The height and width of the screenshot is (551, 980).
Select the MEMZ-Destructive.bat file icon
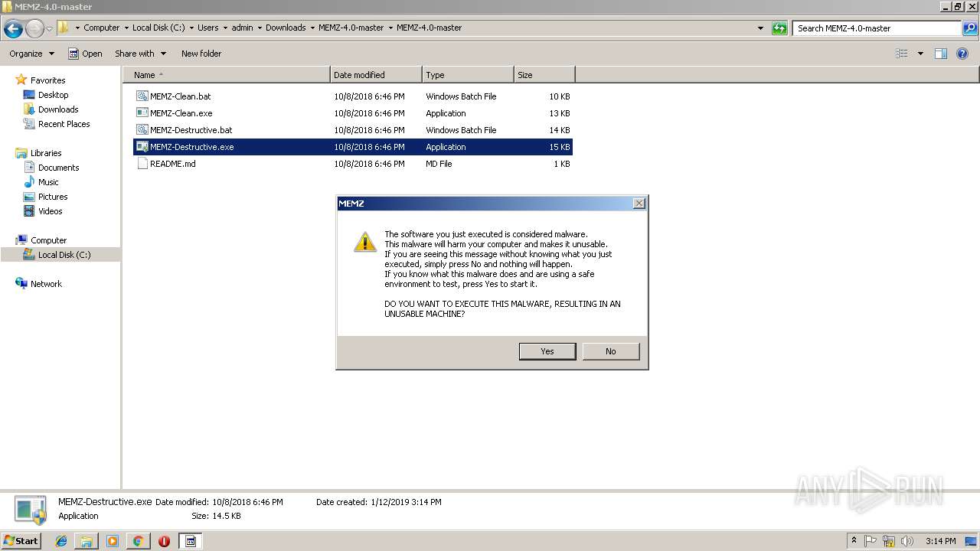pyautogui.click(x=142, y=130)
